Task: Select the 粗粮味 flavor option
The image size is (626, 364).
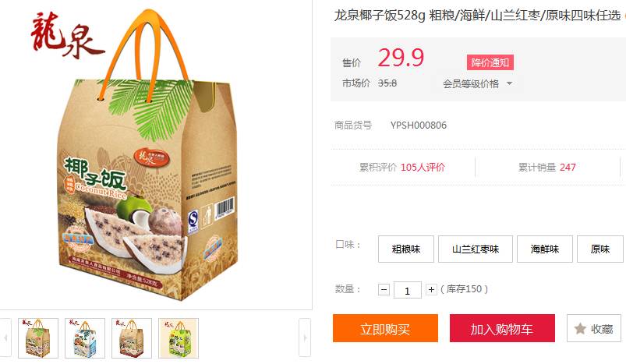Action: pyautogui.click(x=406, y=249)
